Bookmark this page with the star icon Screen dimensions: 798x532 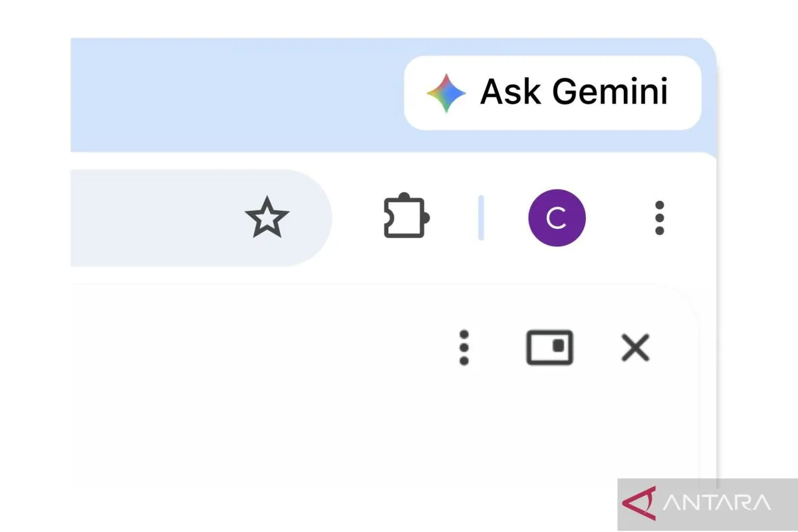coord(267,217)
